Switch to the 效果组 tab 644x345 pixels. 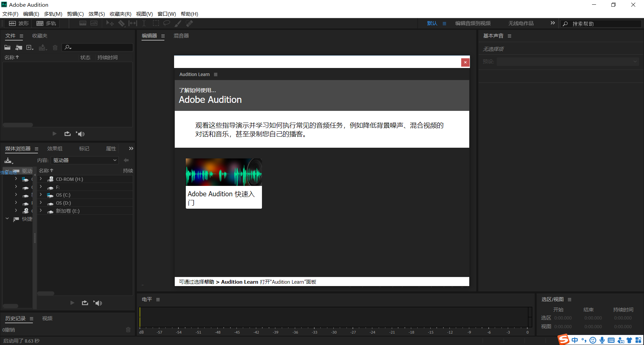tap(55, 149)
